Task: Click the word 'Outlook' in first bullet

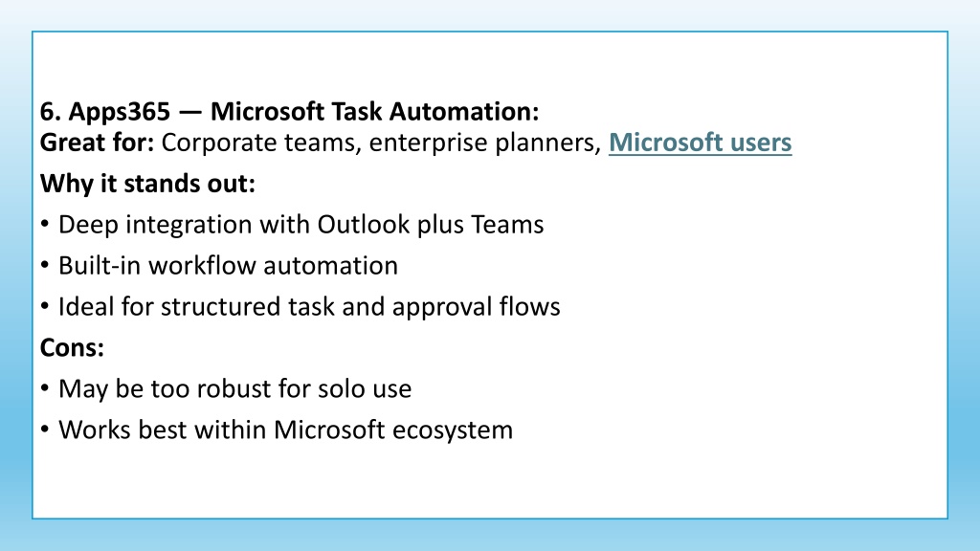Action: pos(363,224)
